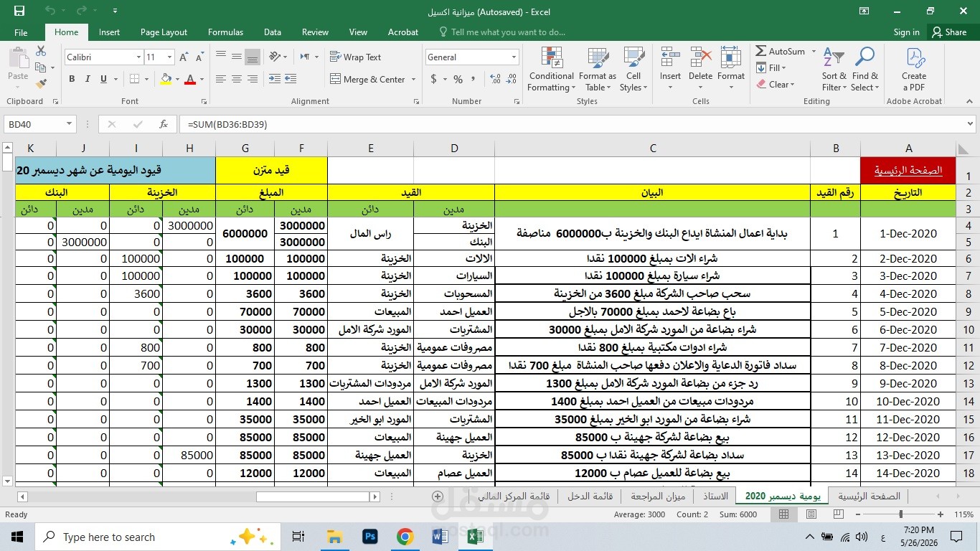Open Sort & Filter

pyautogui.click(x=834, y=69)
